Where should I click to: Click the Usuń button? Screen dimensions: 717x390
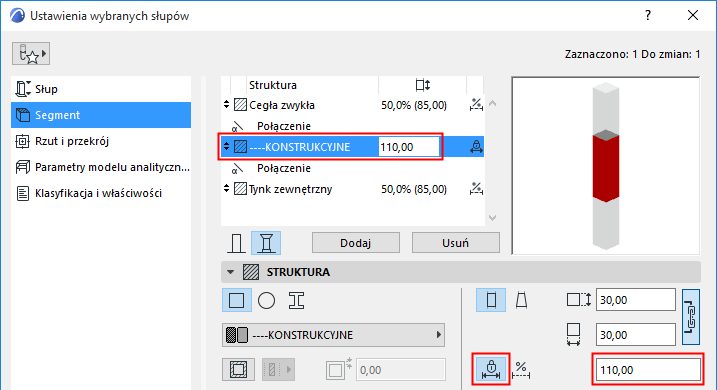pos(455,243)
